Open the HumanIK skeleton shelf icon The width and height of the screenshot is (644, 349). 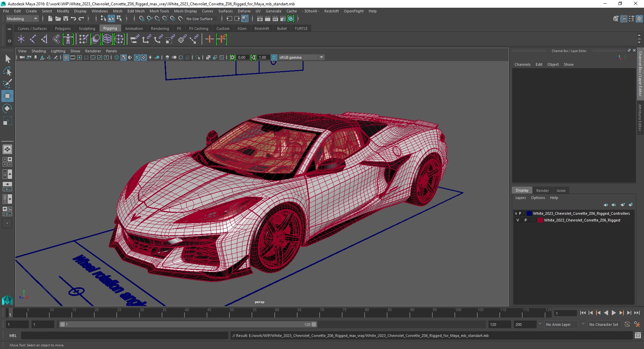[x=68, y=39]
